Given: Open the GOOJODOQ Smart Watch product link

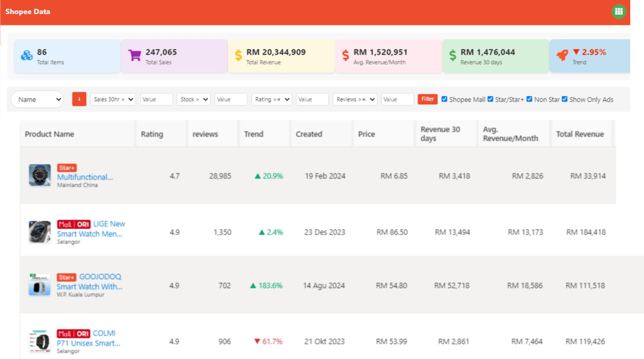Looking at the screenshot, I should [89, 282].
